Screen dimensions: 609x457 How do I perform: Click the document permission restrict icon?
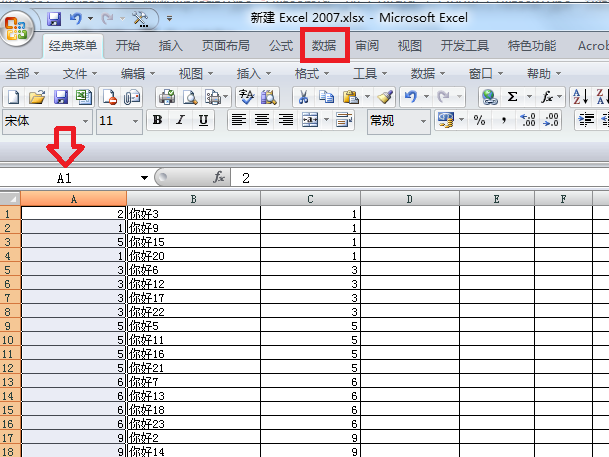pyautogui.click(x=110, y=97)
